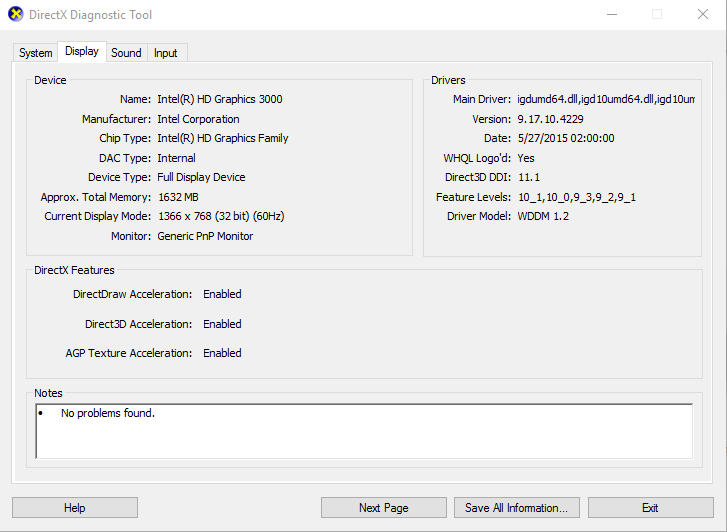
Task: Click Direct3D DDI value '11.1'
Action: (529, 177)
